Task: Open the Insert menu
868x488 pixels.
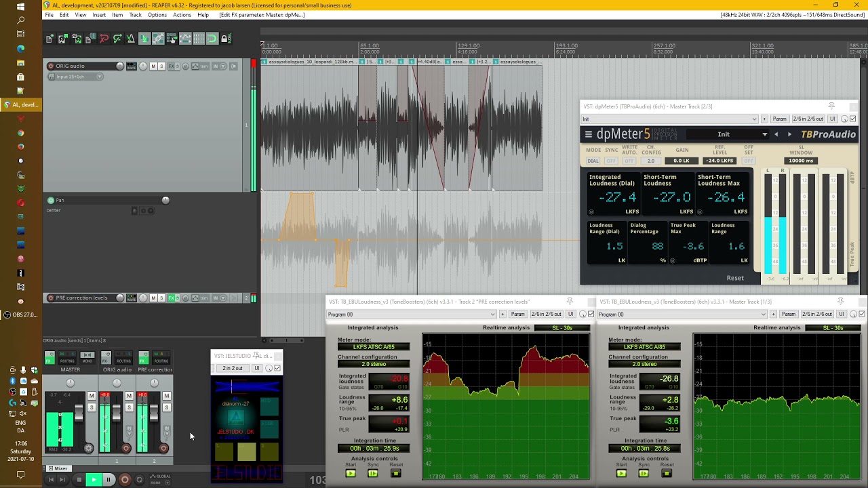Action: 99,15
